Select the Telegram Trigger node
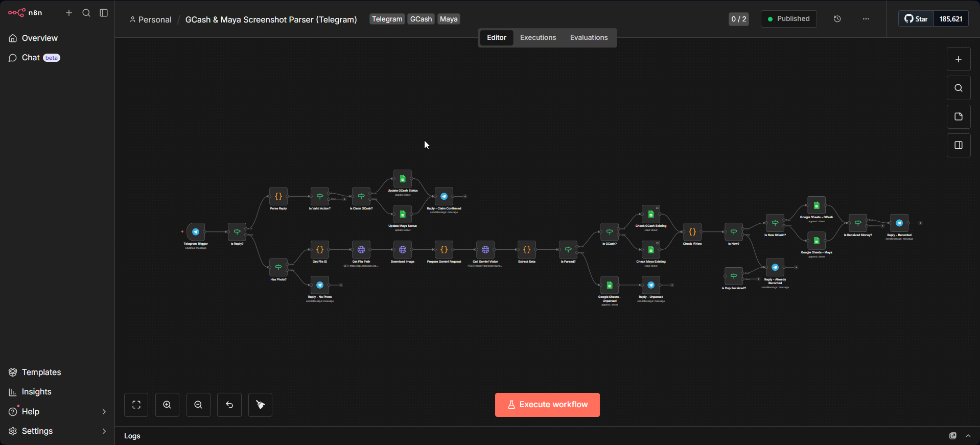 pos(196,231)
